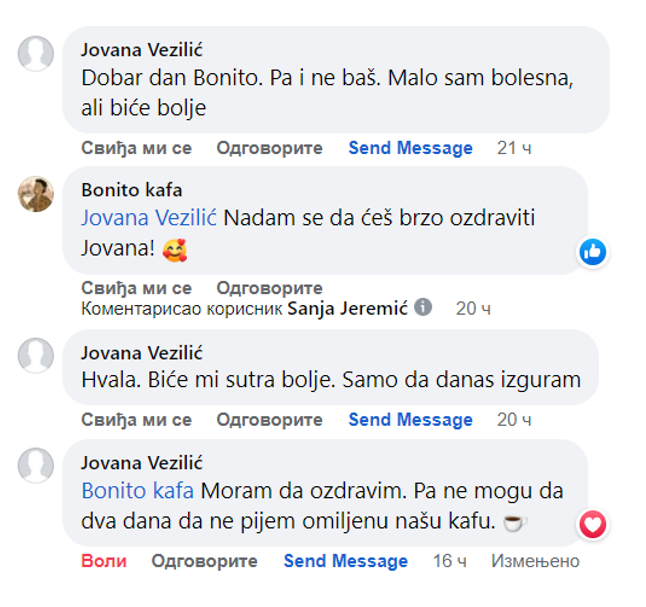Click Jovana Vezilić avatar on first comment
The image size is (646, 607).
tap(36, 54)
